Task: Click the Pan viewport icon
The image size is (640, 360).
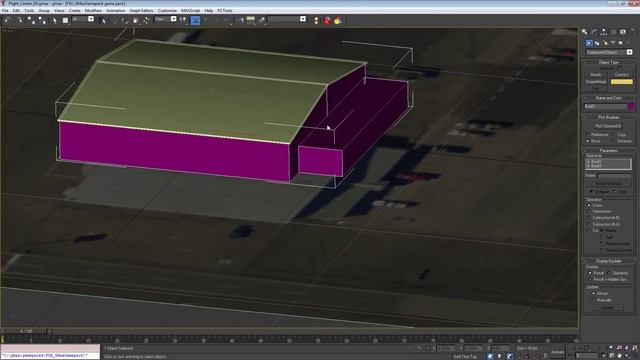Action: click(619, 356)
